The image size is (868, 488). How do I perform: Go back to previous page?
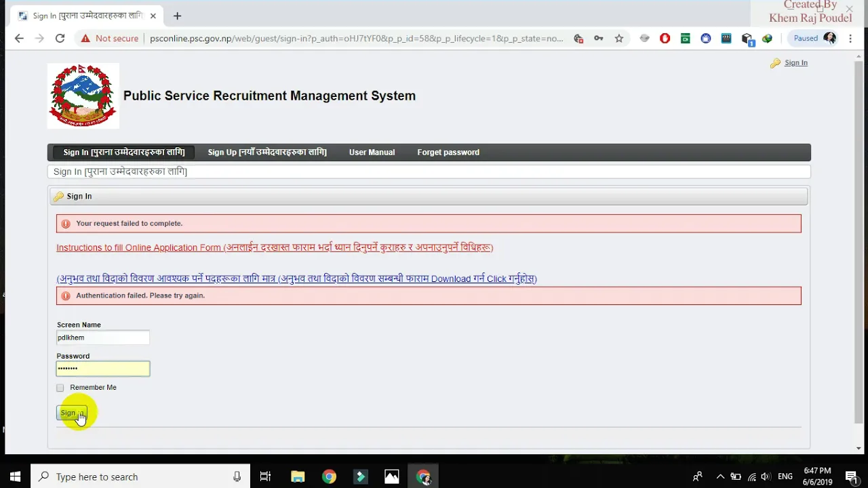[x=19, y=39]
